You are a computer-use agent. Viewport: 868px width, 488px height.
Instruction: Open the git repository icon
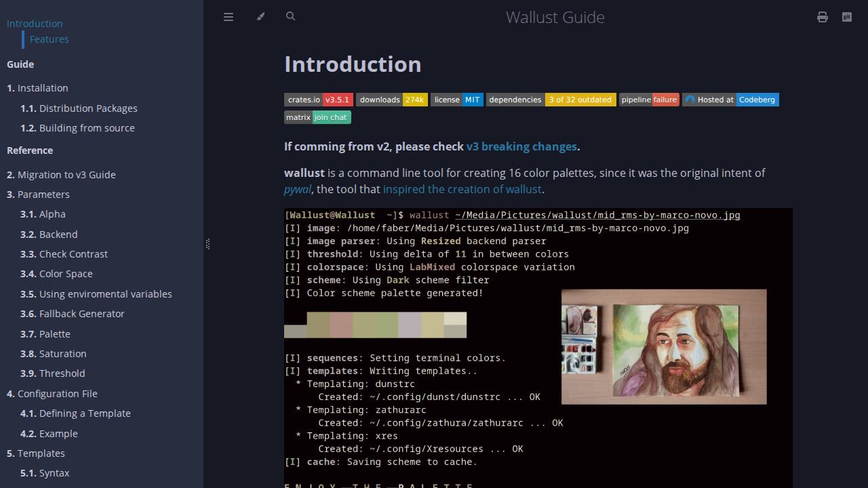click(x=847, y=17)
